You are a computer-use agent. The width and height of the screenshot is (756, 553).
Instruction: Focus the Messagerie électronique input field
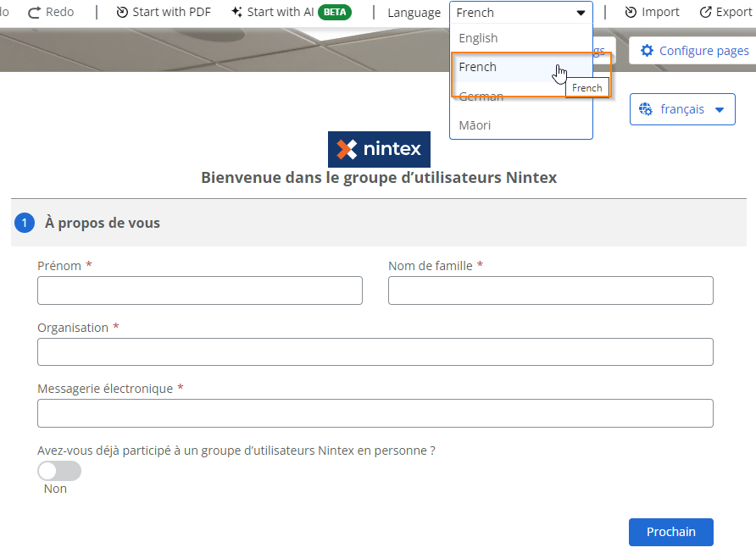(375, 413)
